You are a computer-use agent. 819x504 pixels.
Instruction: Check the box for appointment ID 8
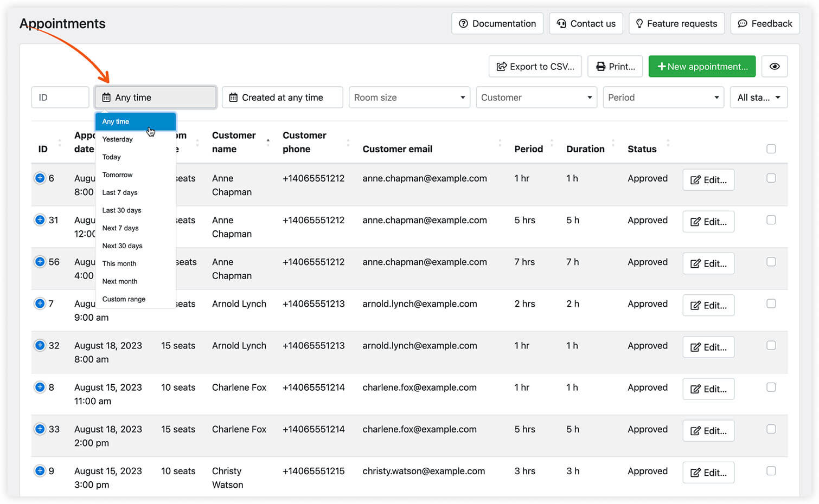pos(771,387)
